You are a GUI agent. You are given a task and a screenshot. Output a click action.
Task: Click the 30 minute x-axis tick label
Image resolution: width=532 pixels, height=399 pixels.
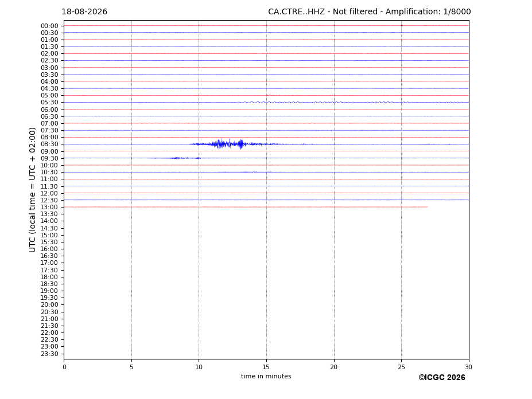coord(468,367)
